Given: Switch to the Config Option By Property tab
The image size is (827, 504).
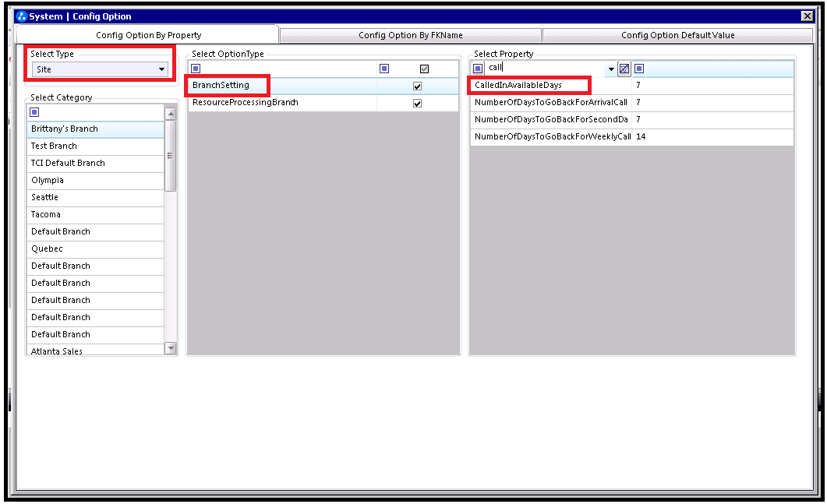Looking at the screenshot, I should [148, 35].
